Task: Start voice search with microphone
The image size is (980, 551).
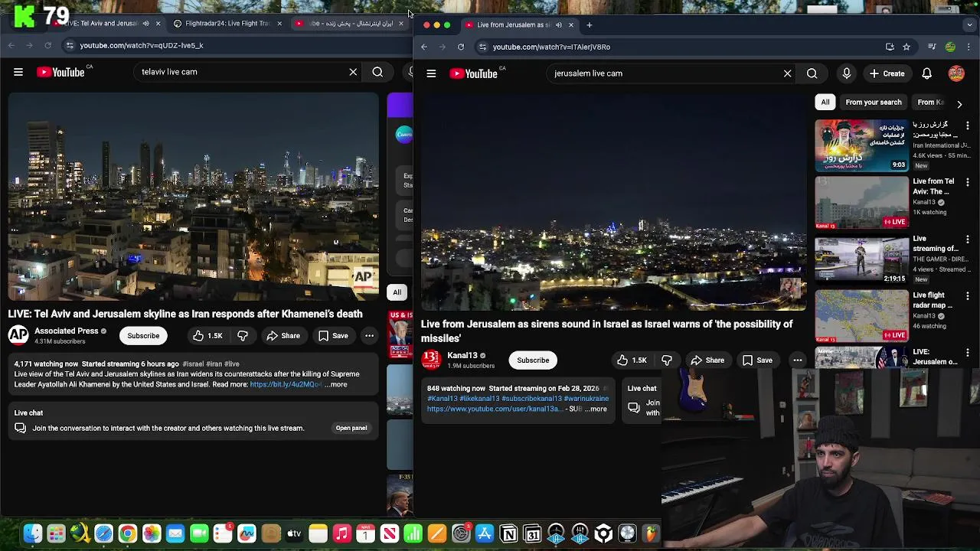Action: pyautogui.click(x=847, y=73)
